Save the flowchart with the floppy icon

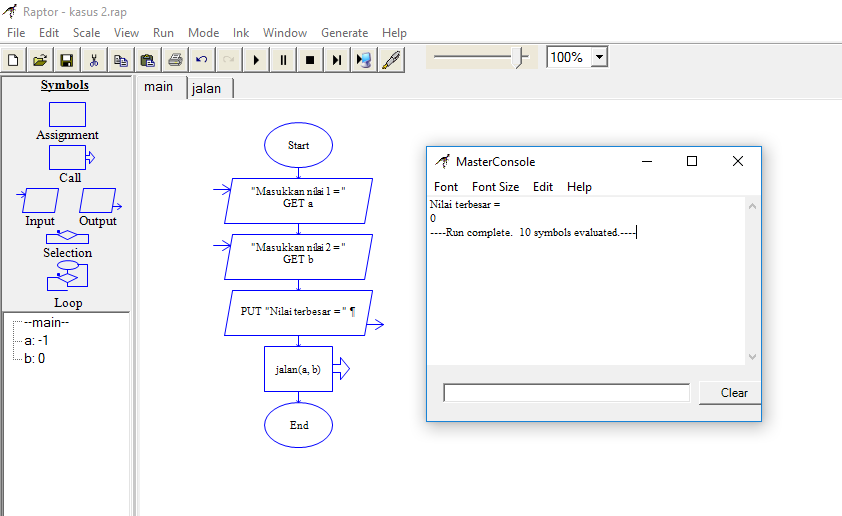[67, 60]
